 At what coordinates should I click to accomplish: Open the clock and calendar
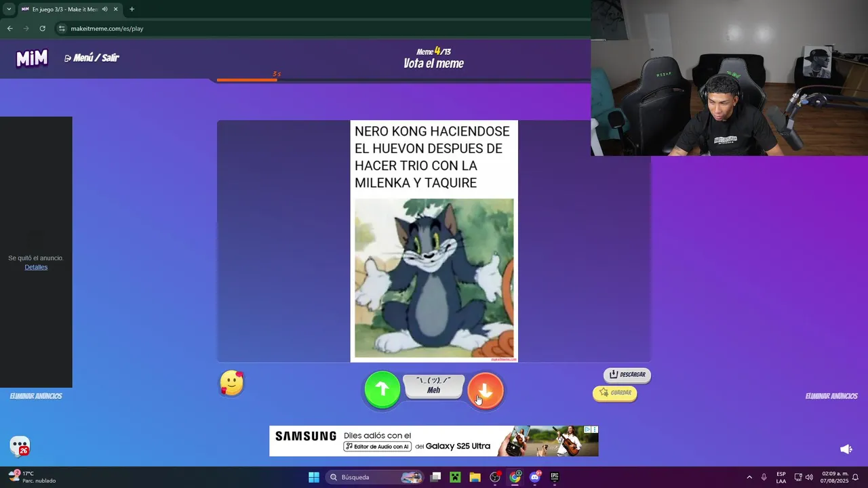834,477
